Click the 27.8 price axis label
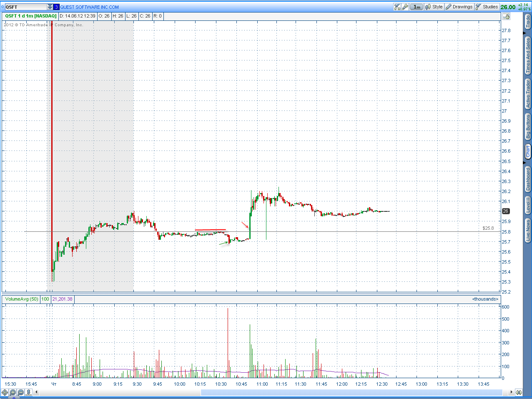 [x=506, y=30]
